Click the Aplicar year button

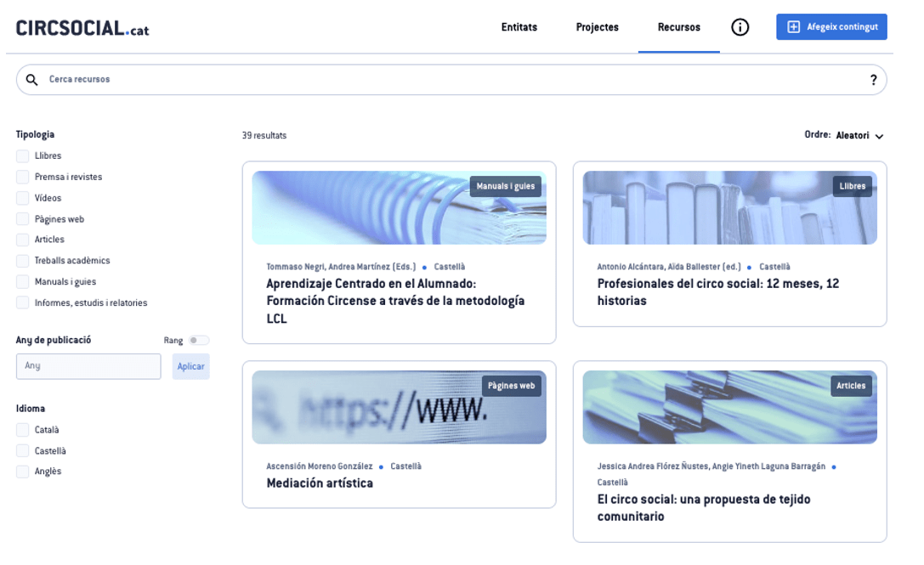click(190, 366)
